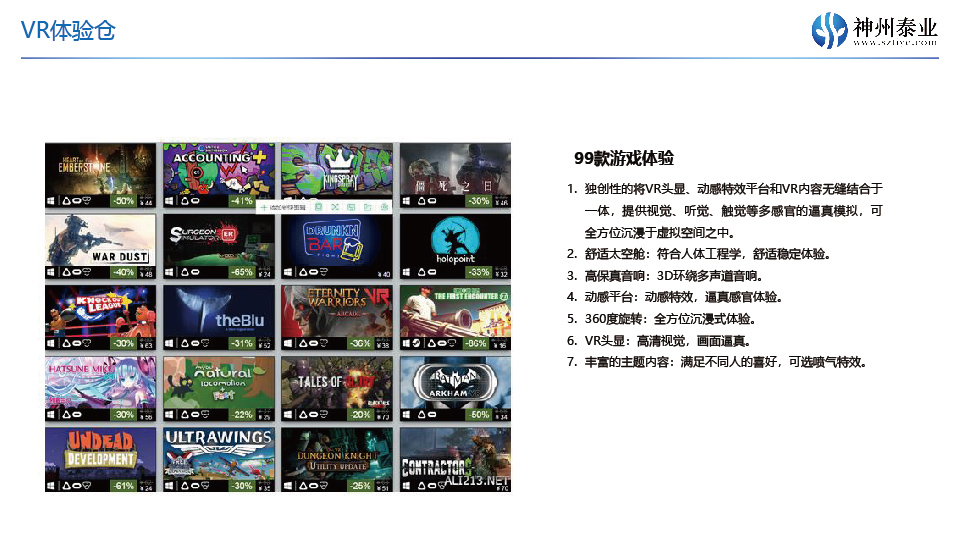Click the ¥40 price on Drunkn Bar Fight
Image resolution: width=960 pixels, height=540 pixels.
(x=384, y=274)
